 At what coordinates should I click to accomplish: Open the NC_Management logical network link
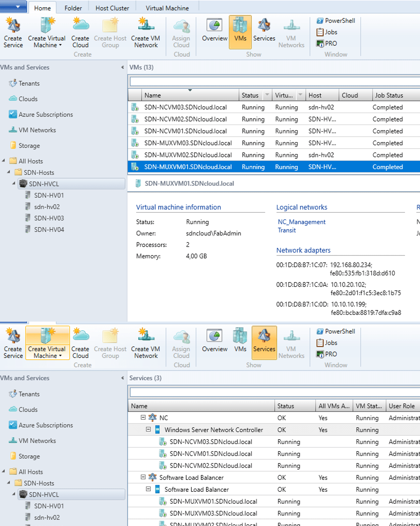301,222
